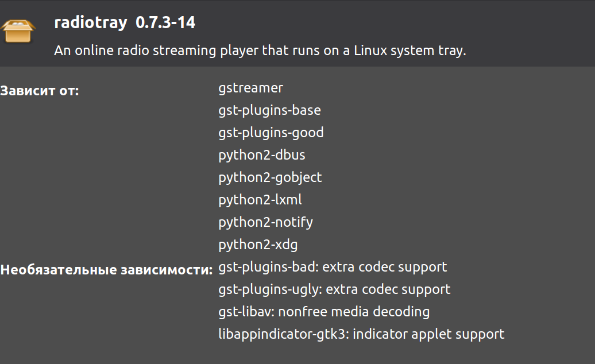Select the gst-libav optional dependency

(x=246, y=312)
